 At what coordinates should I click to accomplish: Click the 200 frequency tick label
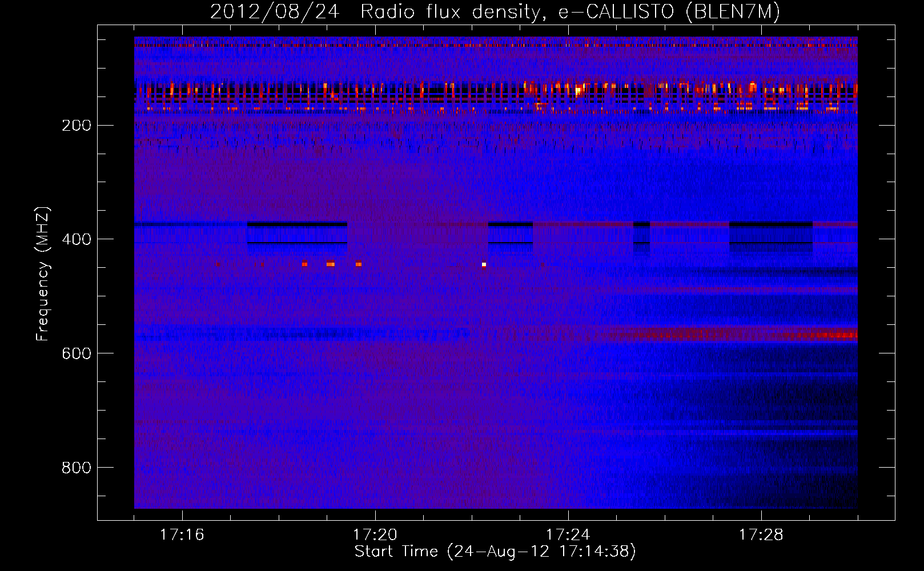coord(77,125)
